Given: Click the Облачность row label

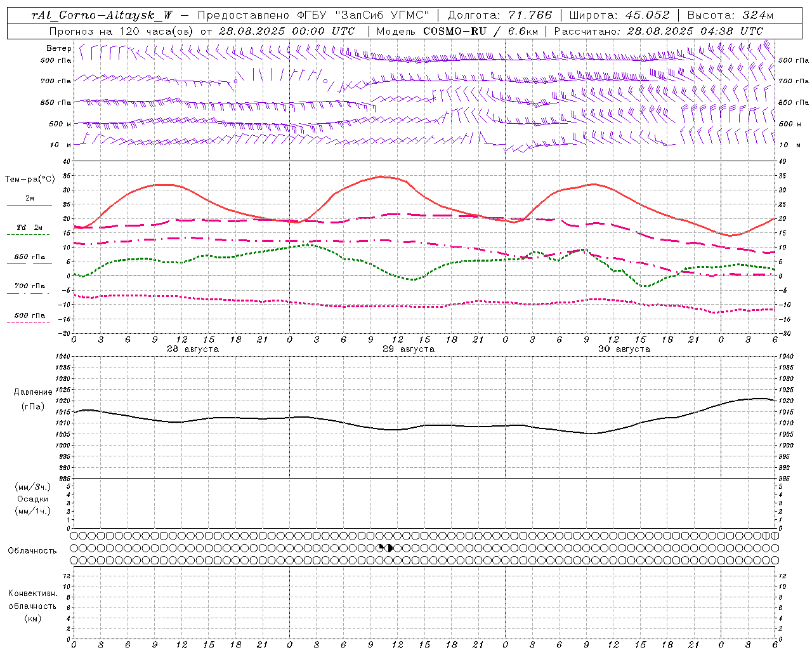Looking at the screenshot, I should [32, 551].
